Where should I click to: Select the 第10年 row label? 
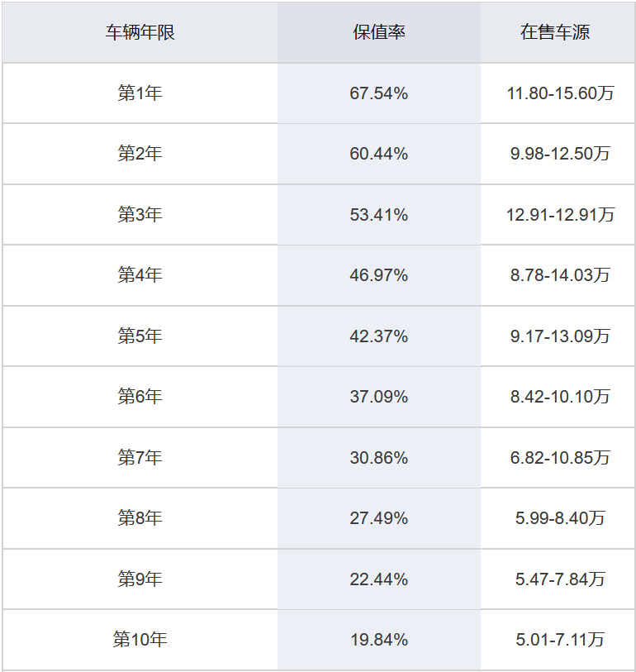coord(140,639)
